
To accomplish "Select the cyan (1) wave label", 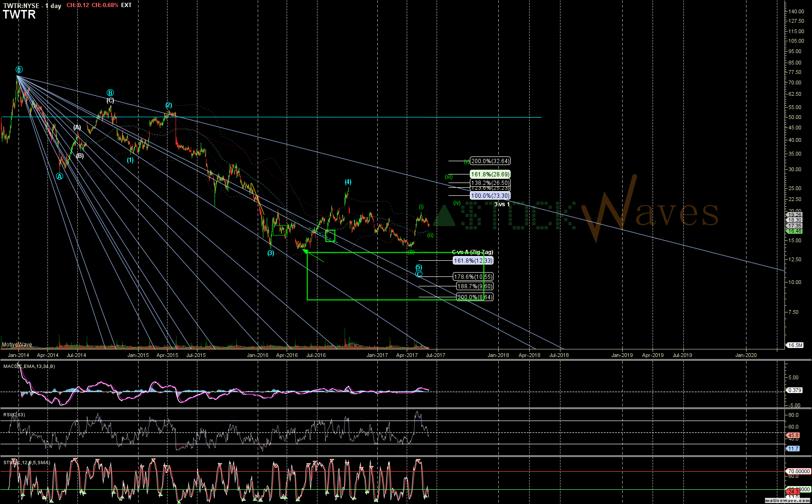I will pyautogui.click(x=130, y=160).
